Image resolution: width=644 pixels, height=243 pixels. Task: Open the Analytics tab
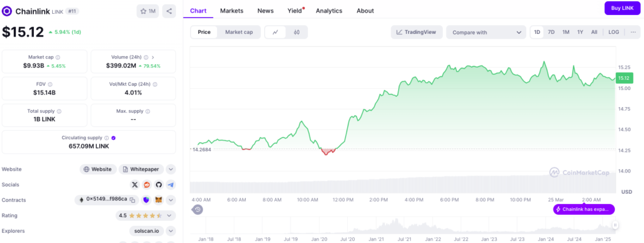tap(329, 11)
